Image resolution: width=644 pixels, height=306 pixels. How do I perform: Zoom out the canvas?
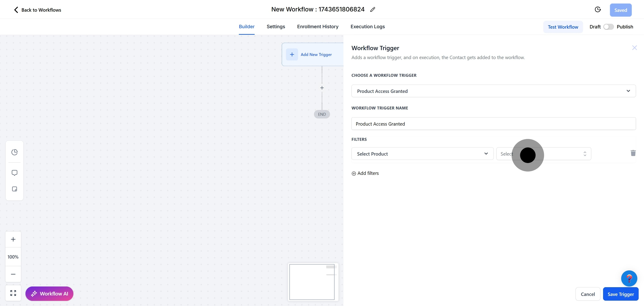pyautogui.click(x=13, y=274)
